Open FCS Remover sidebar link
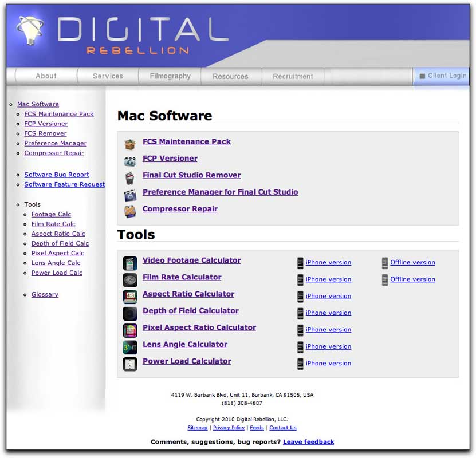This screenshot has width=476, height=458. click(x=45, y=133)
